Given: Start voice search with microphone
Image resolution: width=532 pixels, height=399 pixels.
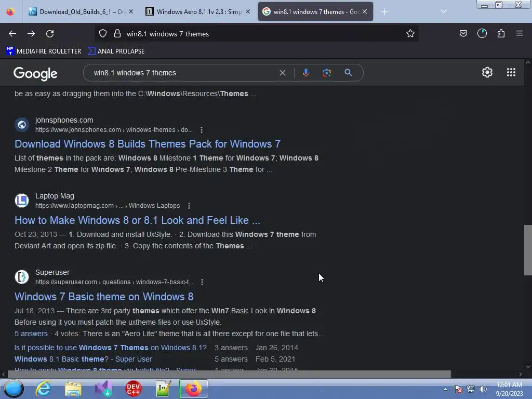Looking at the screenshot, I should point(305,73).
